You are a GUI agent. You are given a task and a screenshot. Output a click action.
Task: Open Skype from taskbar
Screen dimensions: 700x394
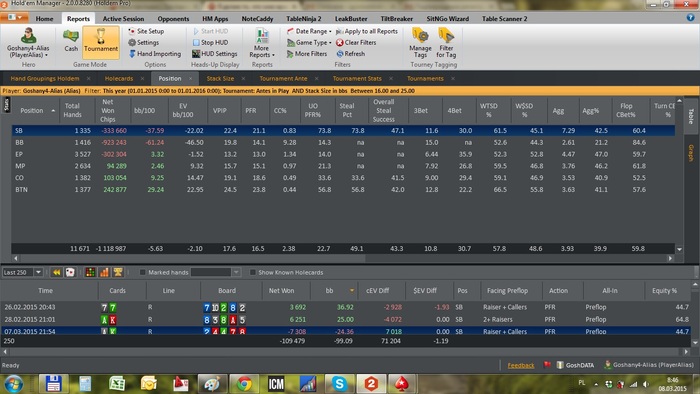(x=340, y=384)
